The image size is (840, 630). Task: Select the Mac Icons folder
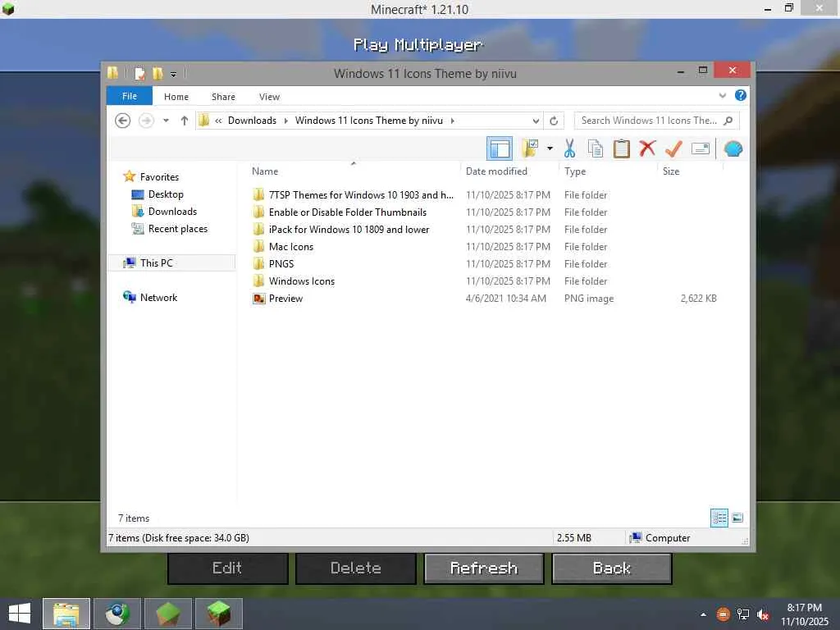(291, 246)
